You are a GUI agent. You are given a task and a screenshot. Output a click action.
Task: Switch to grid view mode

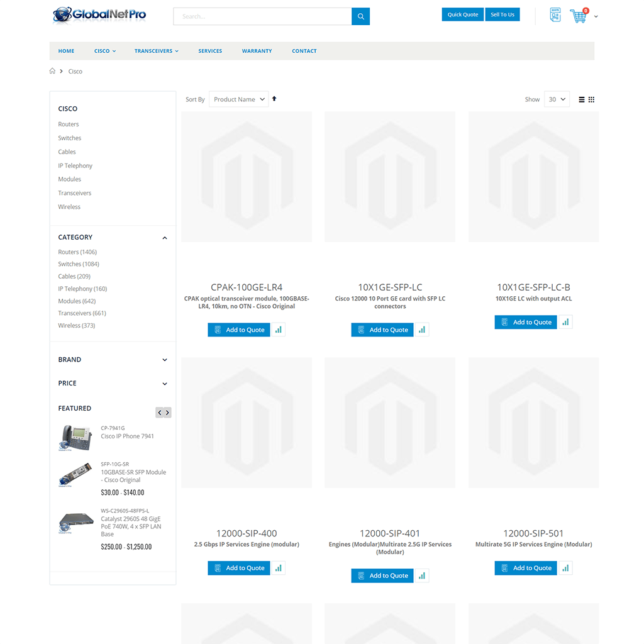[x=591, y=99]
